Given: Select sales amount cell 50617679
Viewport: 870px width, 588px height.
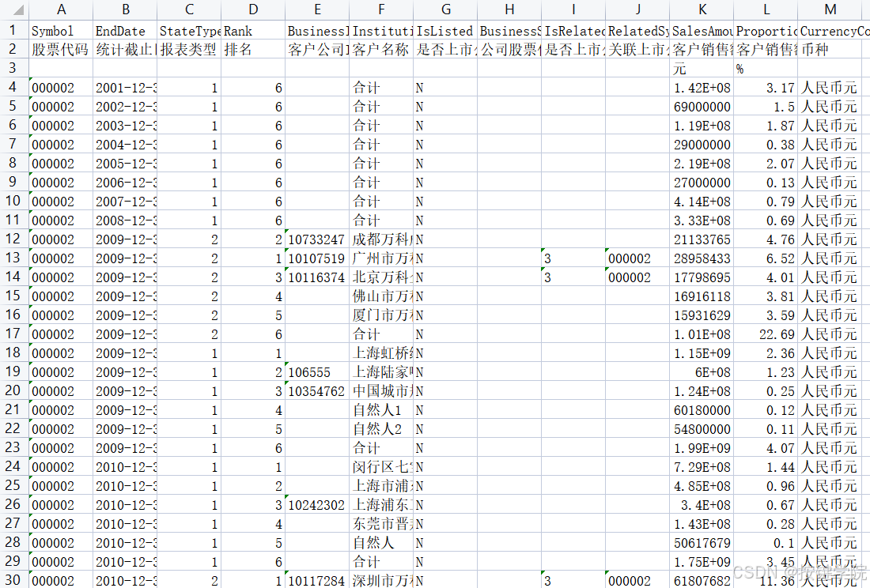Looking at the screenshot, I should click(x=702, y=542).
